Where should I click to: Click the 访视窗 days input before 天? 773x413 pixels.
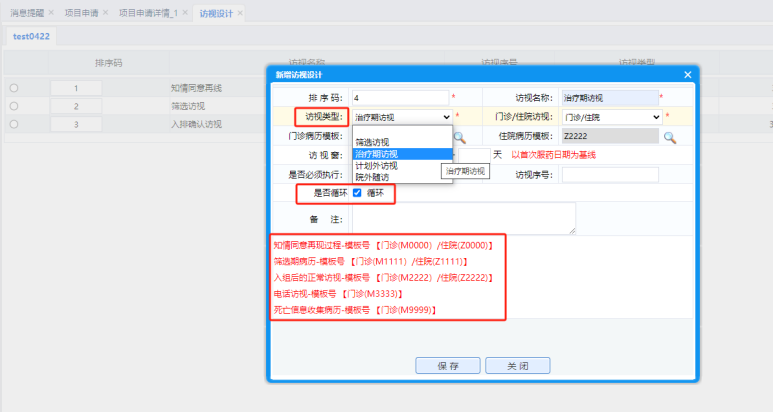(474, 155)
